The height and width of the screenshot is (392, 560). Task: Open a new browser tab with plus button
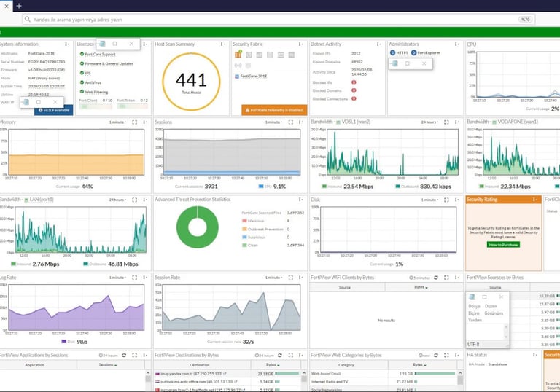pyautogui.click(x=19, y=6)
